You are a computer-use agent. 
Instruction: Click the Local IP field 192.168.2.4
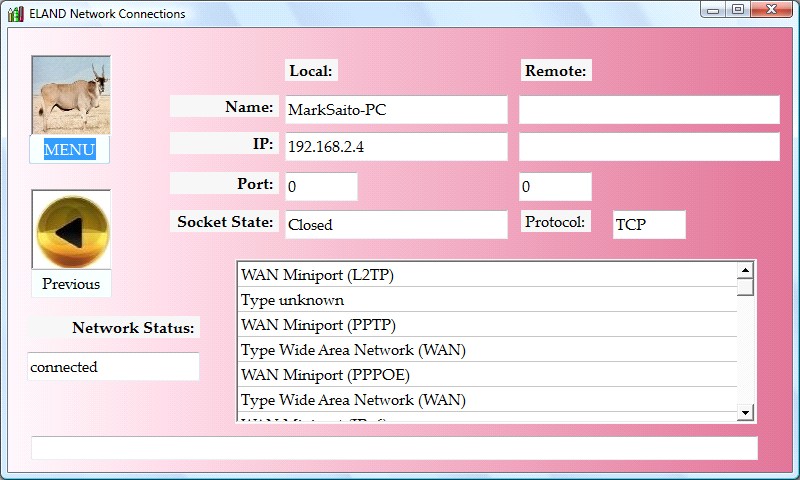396,147
